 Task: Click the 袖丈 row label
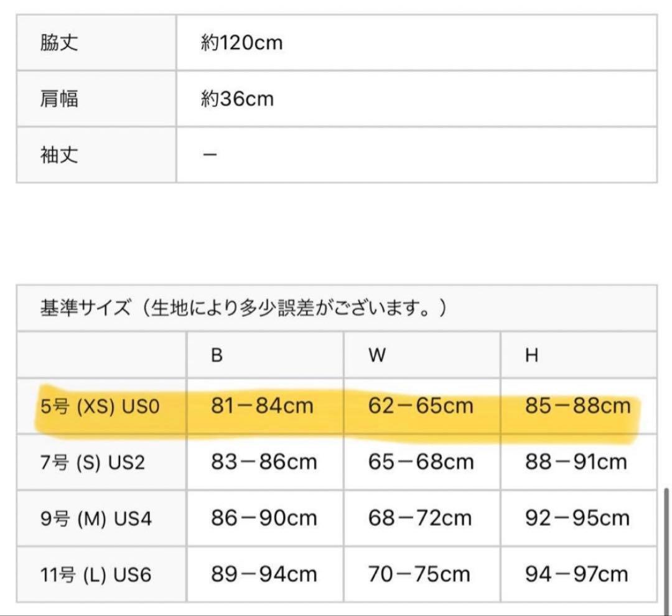coord(60,155)
